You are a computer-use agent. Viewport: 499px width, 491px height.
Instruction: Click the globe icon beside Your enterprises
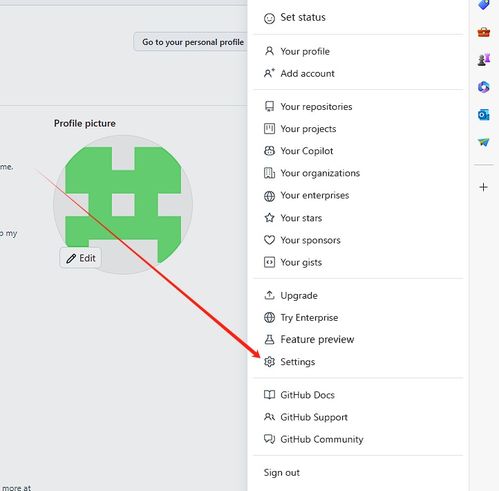click(269, 196)
